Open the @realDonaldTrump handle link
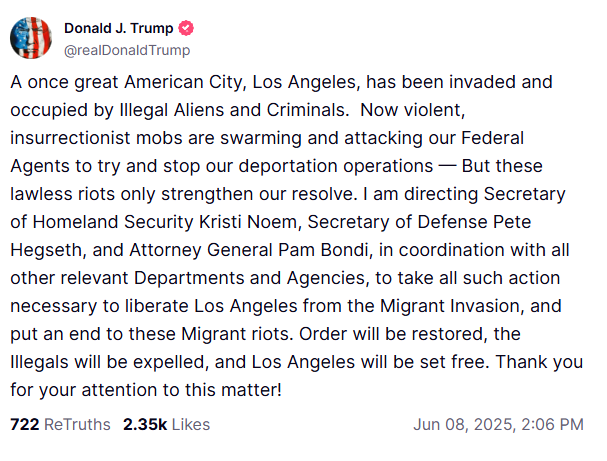 point(126,50)
